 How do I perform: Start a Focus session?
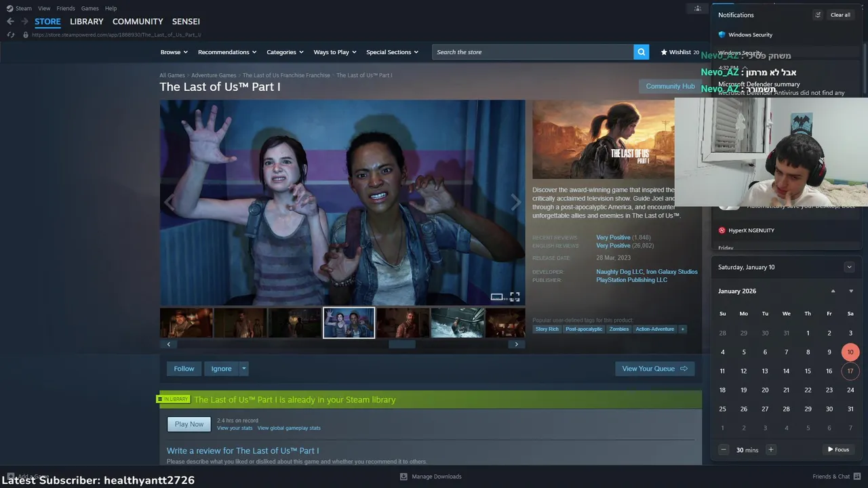tap(838, 449)
